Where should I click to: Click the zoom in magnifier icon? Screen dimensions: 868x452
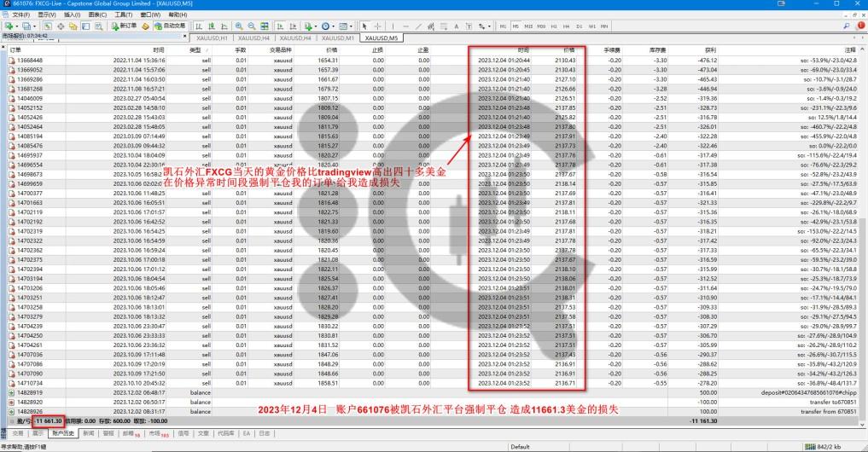coord(239,26)
